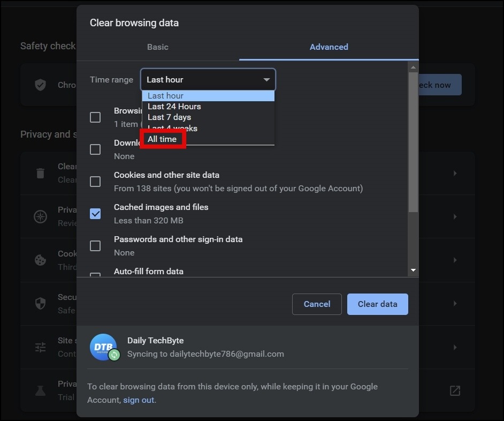
Task: Select the Advanced tab
Action: tap(329, 47)
